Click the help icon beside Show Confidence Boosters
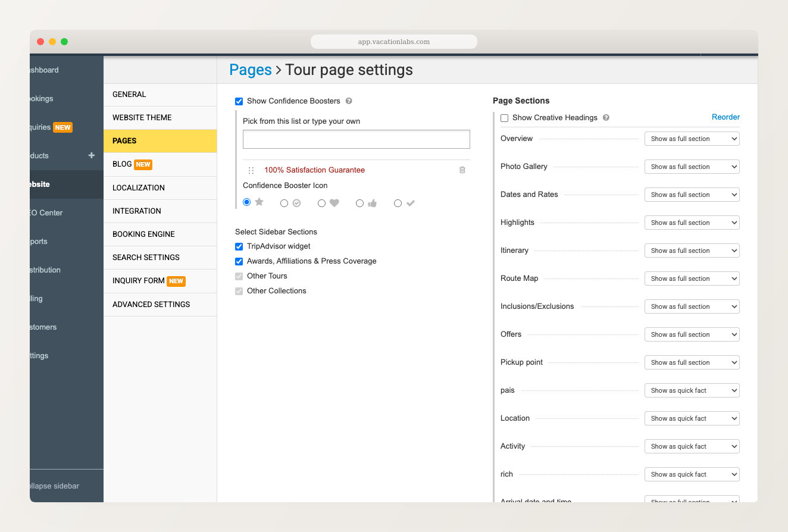Viewport: 788px width, 532px height. (x=349, y=101)
